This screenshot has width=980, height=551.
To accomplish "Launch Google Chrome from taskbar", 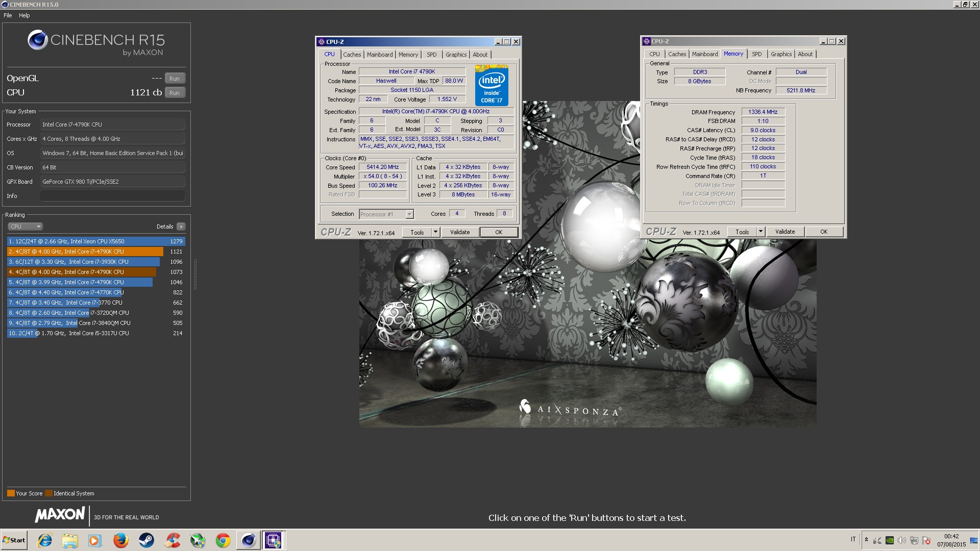I will coord(223,540).
